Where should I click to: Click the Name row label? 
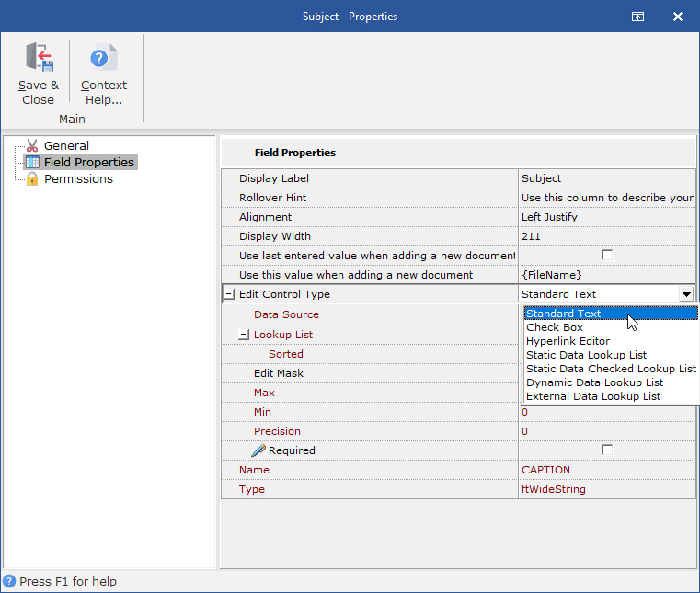pyautogui.click(x=254, y=470)
